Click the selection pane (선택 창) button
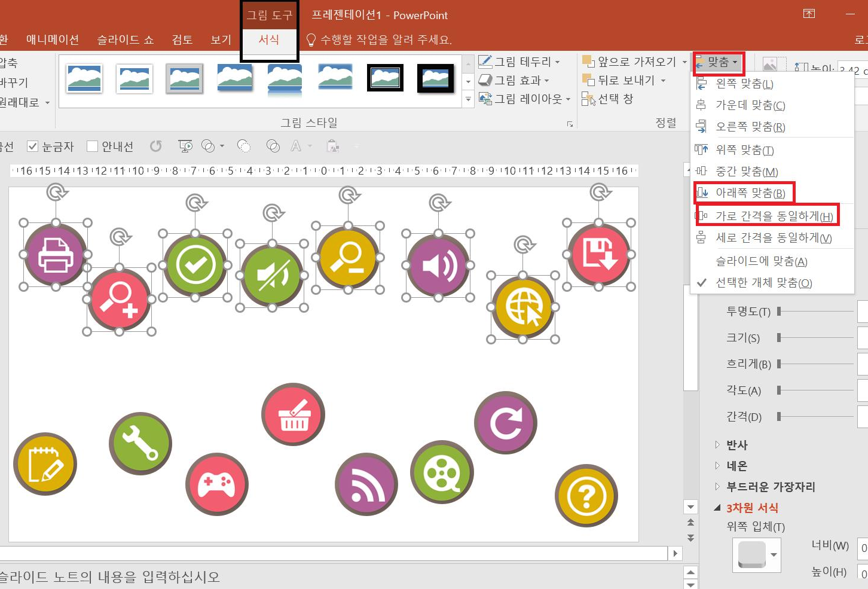868x589 pixels. (x=607, y=99)
